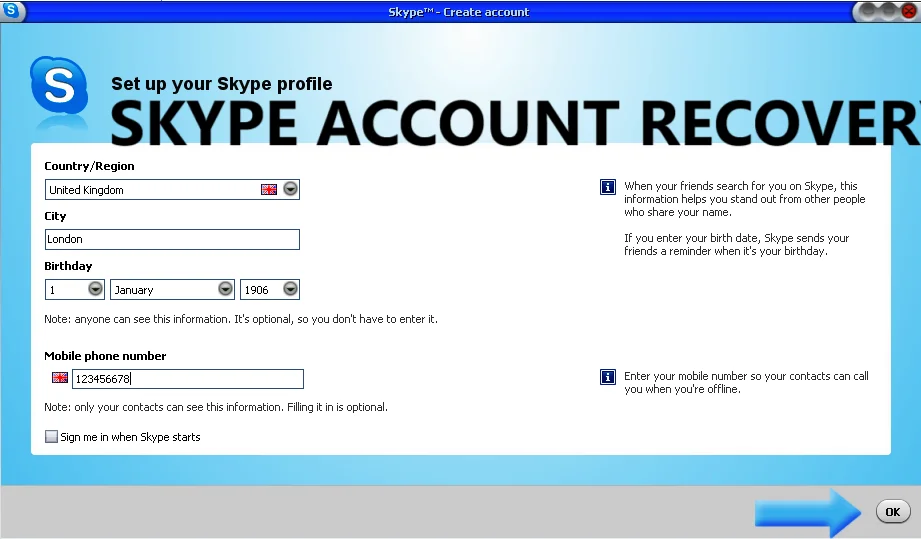Open the Country/Region dropdown arrow

click(x=290, y=189)
